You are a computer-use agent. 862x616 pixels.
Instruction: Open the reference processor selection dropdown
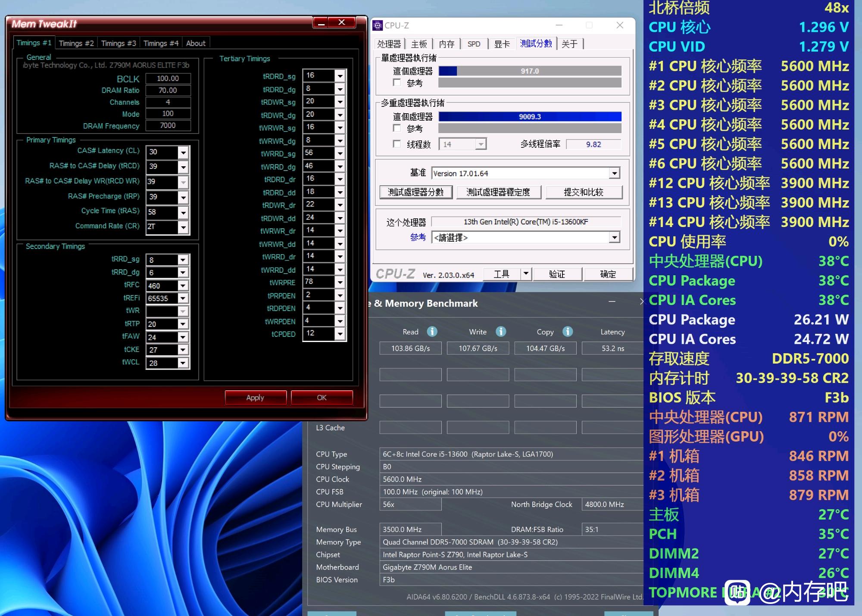(x=615, y=237)
